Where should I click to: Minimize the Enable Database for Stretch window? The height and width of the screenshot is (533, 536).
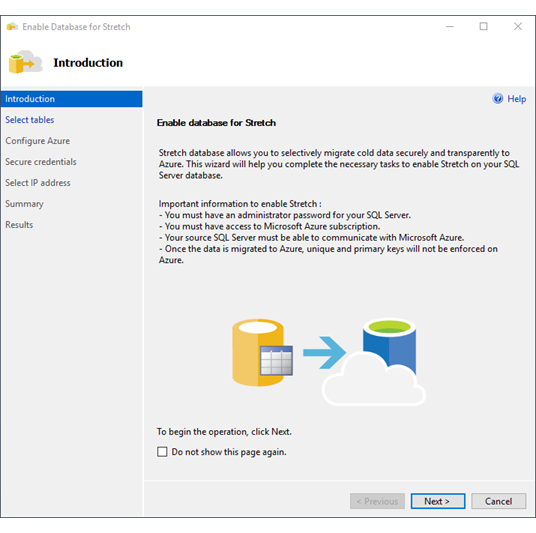(x=450, y=26)
